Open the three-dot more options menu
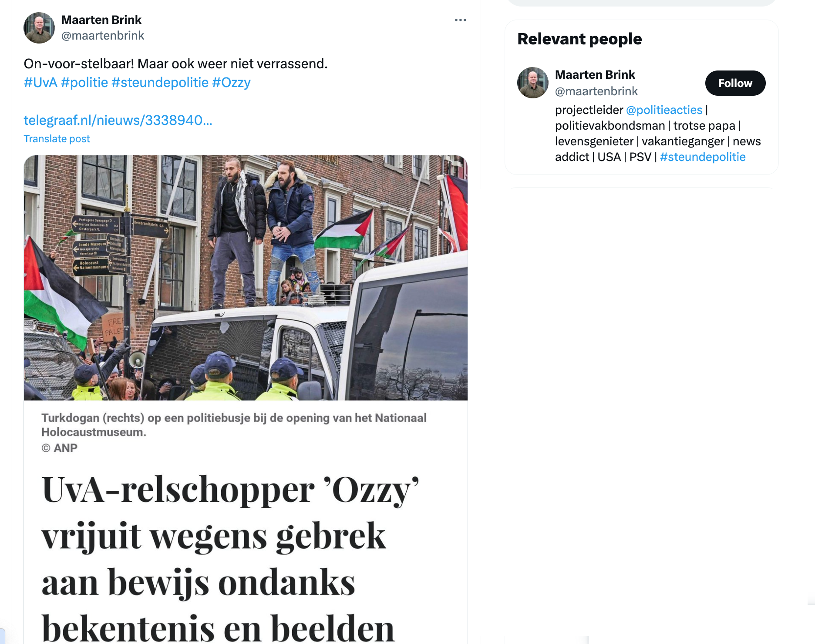The height and width of the screenshot is (644, 815). click(x=460, y=20)
